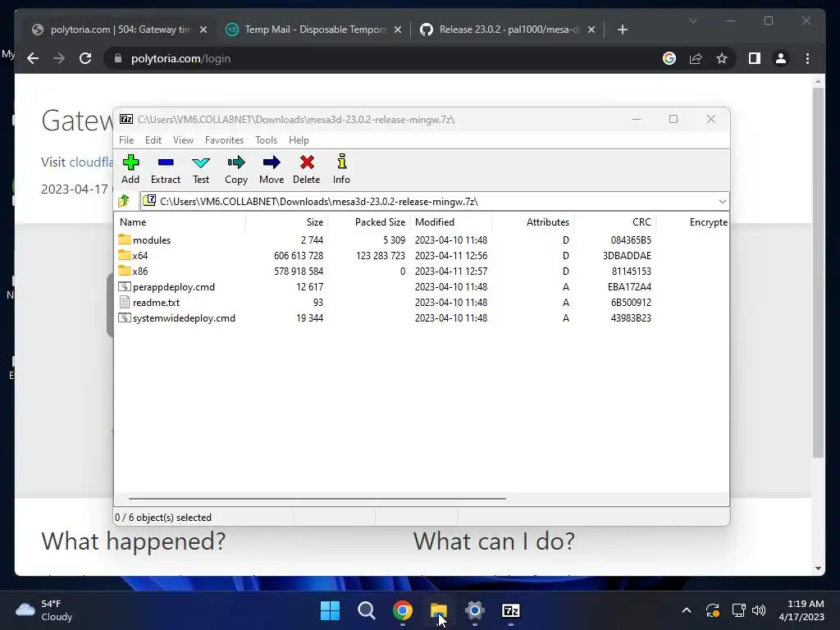Click the share page icon in Chrome
Screen dimensions: 840x630
pos(696,58)
